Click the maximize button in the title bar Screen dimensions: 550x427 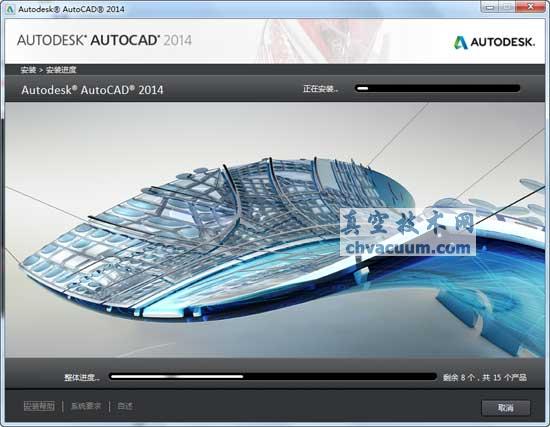pyautogui.click(x=508, y=7)
